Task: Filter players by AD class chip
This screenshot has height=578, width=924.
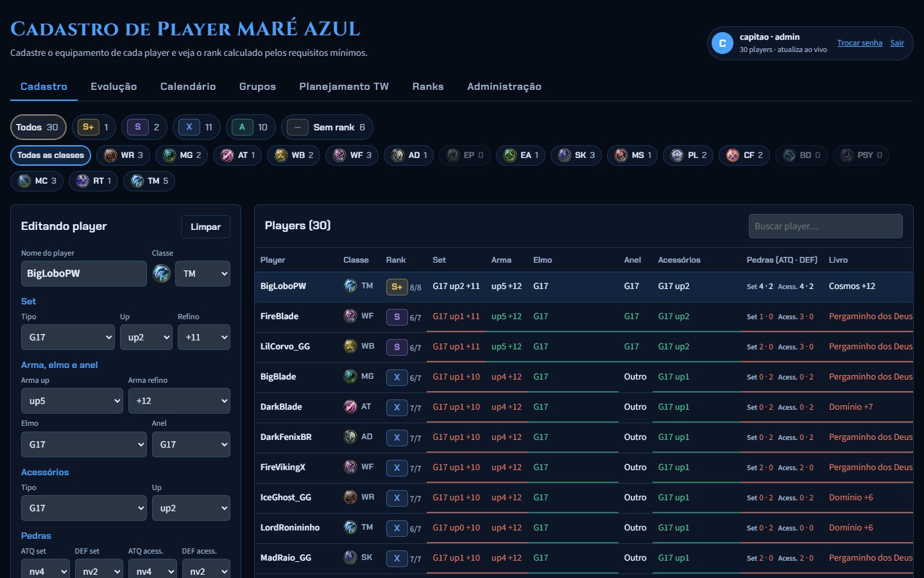Action: pos(409,155)
